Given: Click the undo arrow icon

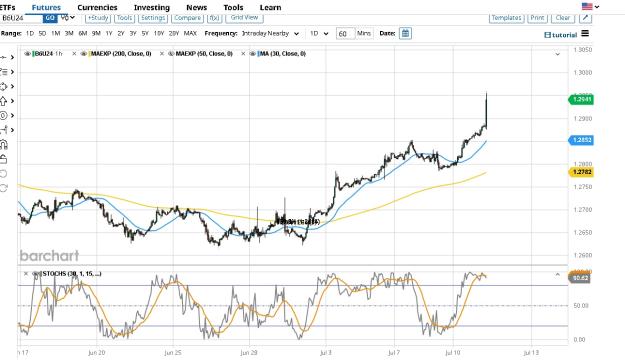Looking at the screenshot, I should (x=4, y=174).
